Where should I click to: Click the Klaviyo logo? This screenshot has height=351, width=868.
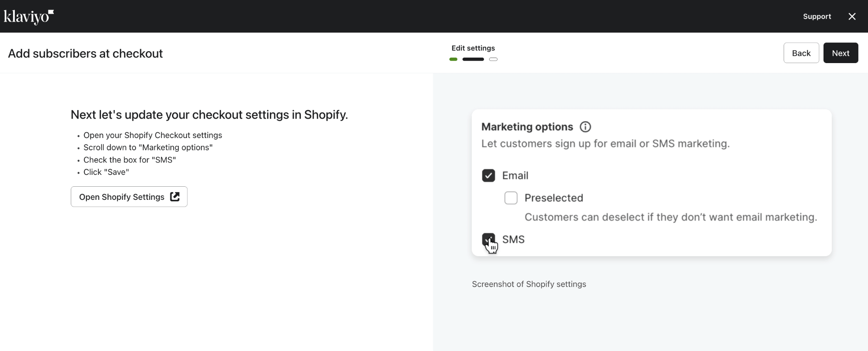[x=29, y=17]
